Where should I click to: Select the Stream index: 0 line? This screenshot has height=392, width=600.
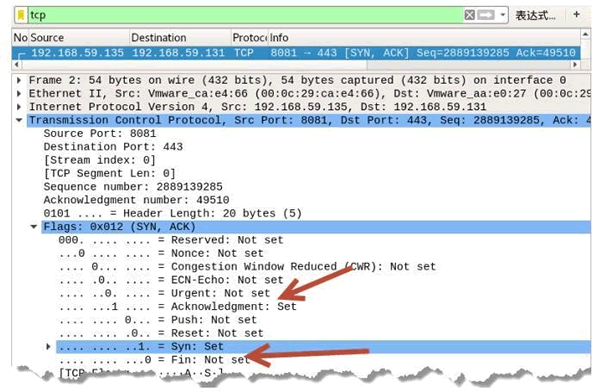pyautogui.click(x=99, y=160)
